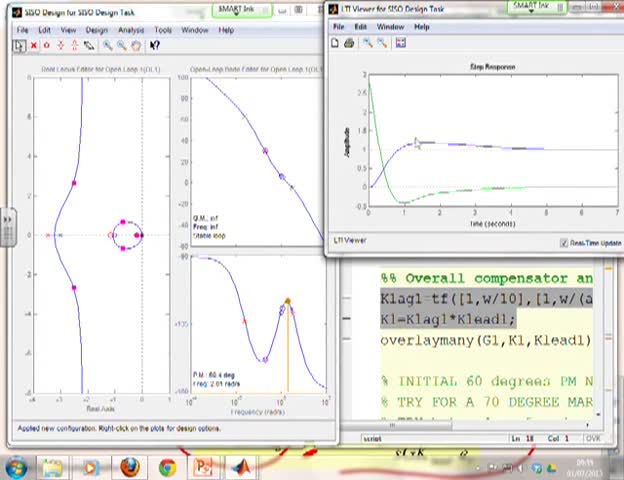624x480 pixels.
Task: Open Edit menu in LTI Viewer window
Action: point(361,27)
